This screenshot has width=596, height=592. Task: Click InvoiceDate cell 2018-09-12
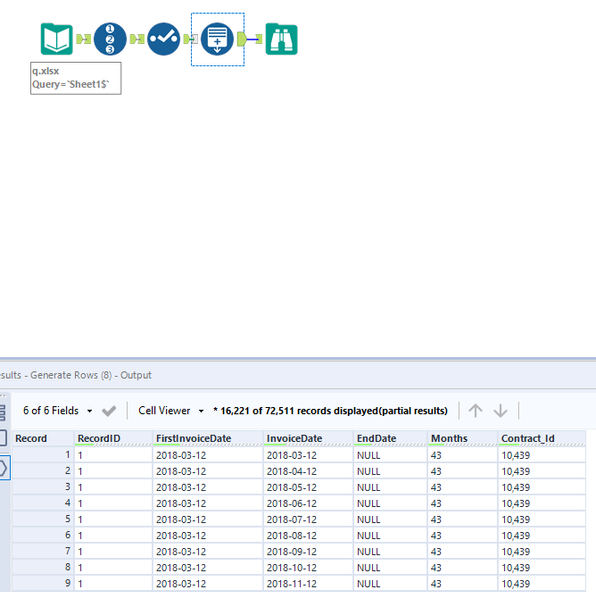308,551
